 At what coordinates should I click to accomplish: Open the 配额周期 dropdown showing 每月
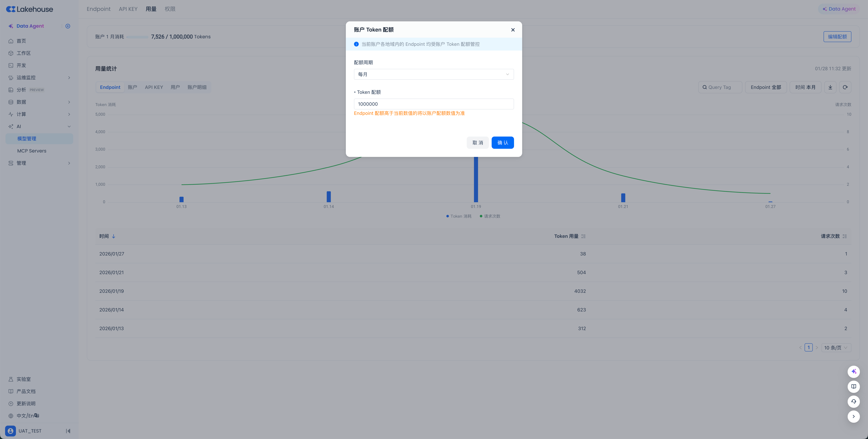(x=433, y=74)
